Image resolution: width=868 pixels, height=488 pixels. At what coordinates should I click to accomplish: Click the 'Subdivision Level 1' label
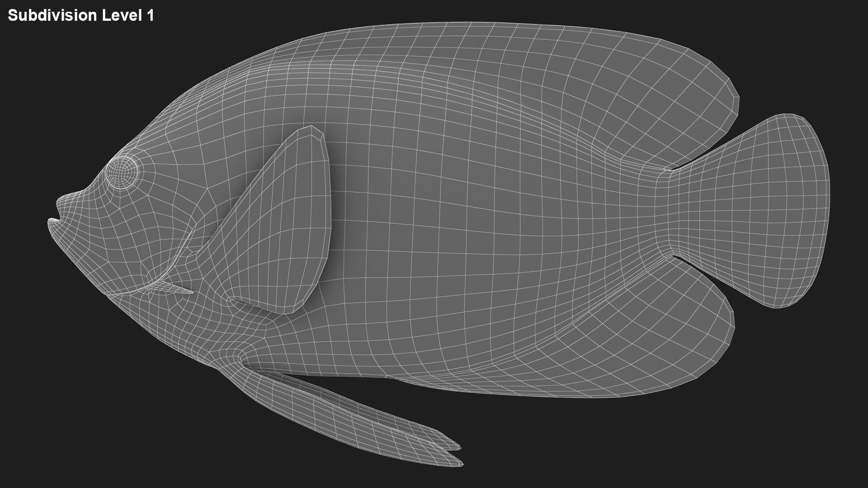[81, 15]
